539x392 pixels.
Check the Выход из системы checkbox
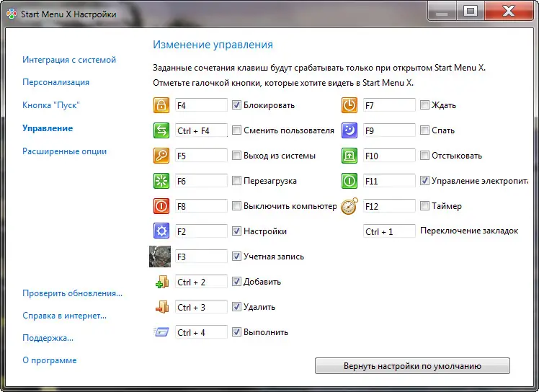(x=236, y=156)
